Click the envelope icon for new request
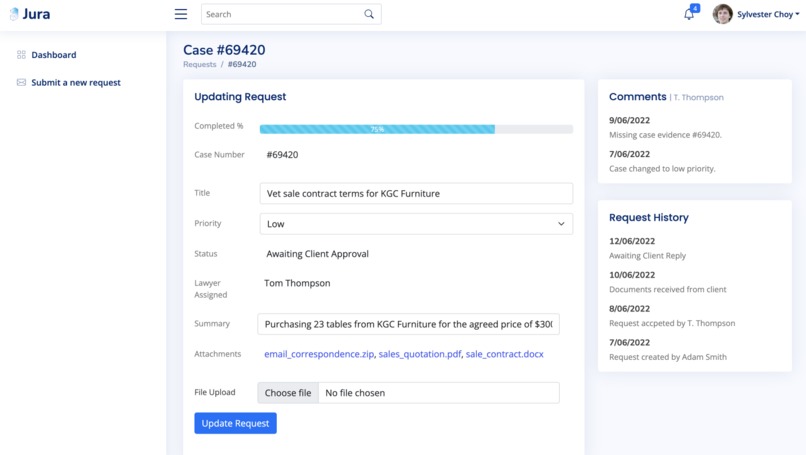 [x=21, y=82]
